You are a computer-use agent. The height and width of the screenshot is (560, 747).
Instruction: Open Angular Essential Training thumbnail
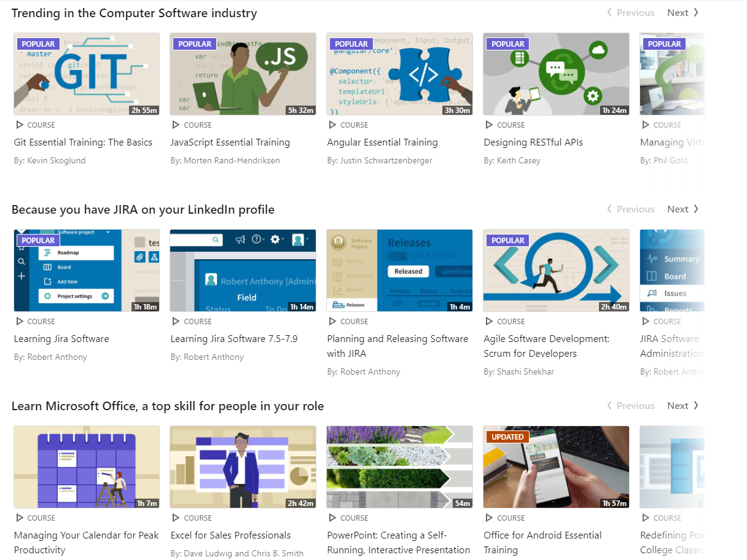[x=400, y=74]
